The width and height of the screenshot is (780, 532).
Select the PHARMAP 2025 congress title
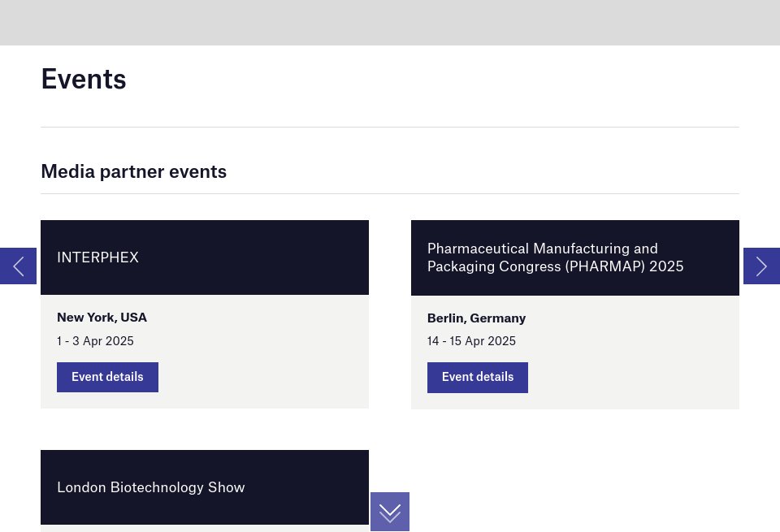555,257
